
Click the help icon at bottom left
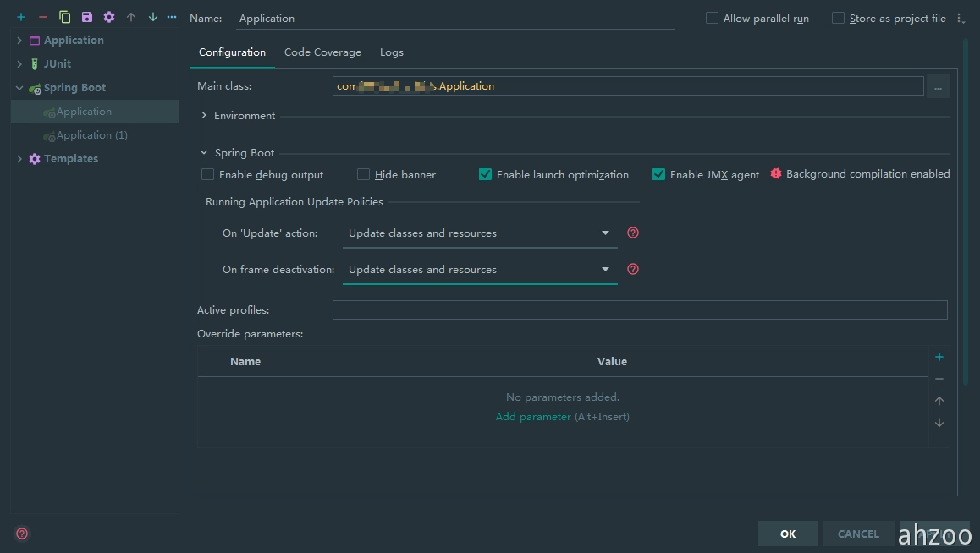22,534
